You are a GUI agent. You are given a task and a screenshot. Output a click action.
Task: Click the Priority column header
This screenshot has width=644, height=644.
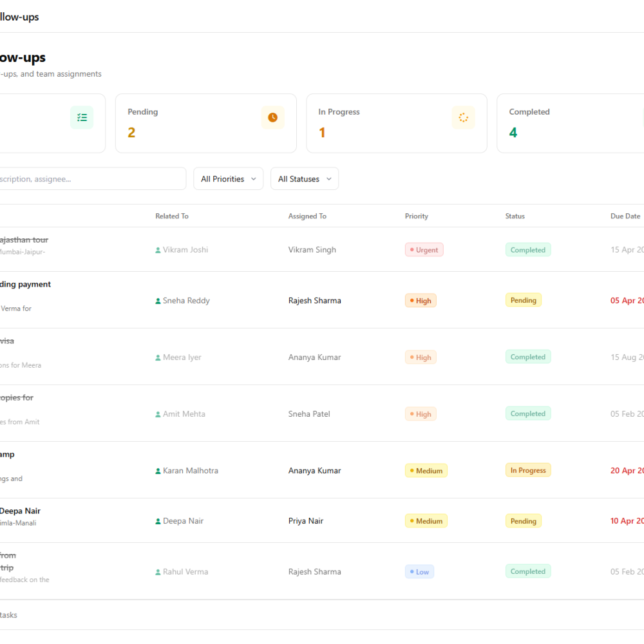417,216
